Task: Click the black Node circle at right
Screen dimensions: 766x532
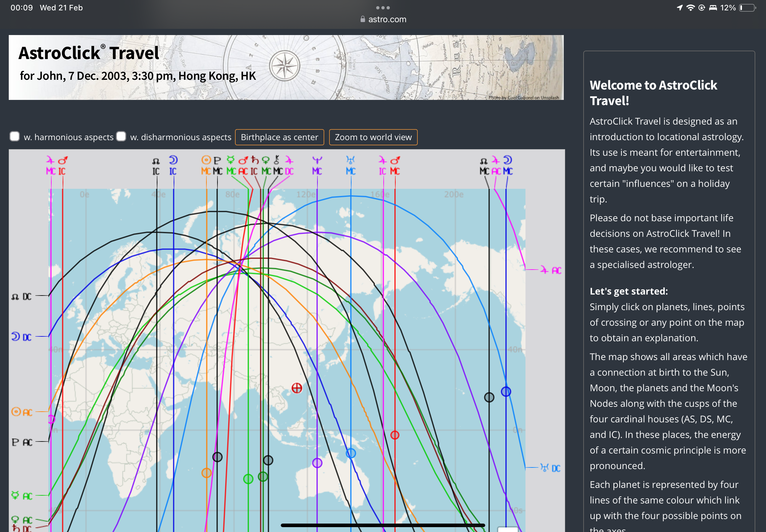Action: pyautogui.click(x=489, y=397)
